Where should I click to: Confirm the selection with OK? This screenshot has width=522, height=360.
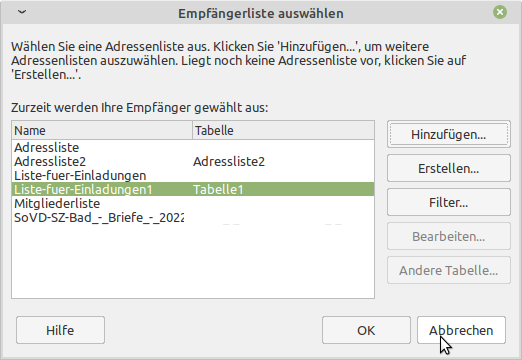click(366, 330)
